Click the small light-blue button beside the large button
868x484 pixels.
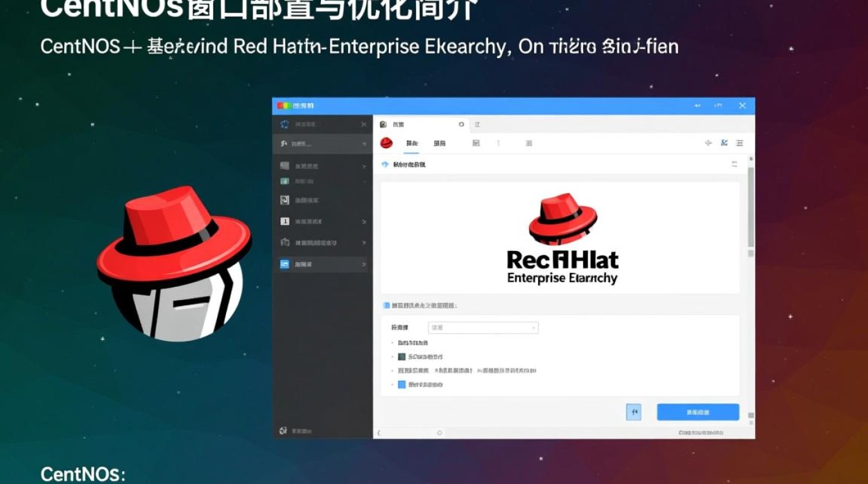click(634, 412)
